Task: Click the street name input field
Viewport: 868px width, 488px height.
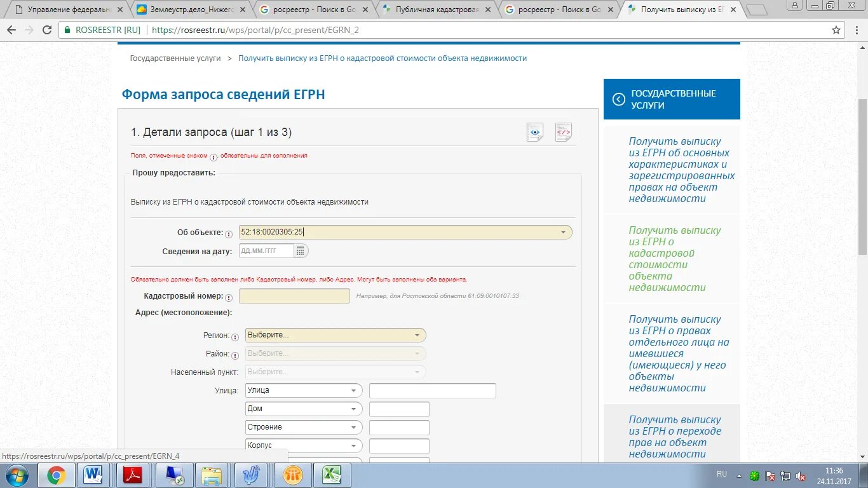Action: click(433, 391)
